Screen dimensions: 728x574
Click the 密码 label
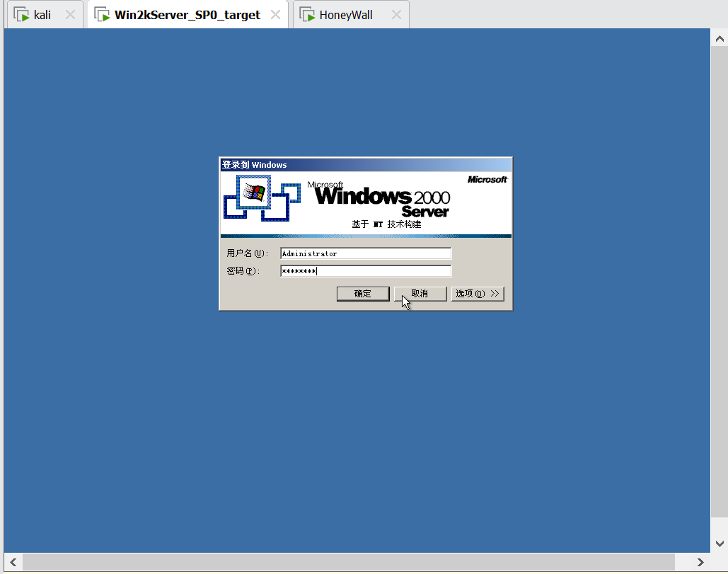point(243,271)
